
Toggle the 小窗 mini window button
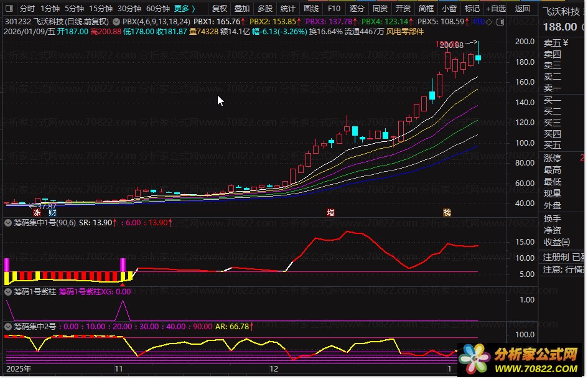click(449, 9)
